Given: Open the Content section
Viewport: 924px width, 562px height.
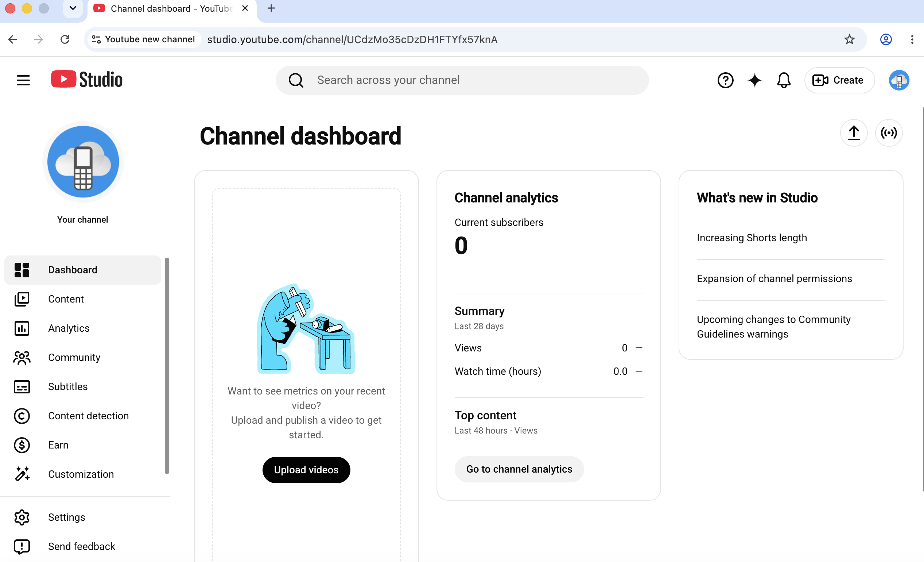Looking at the screenshot, I should click(x=83, y=299).
